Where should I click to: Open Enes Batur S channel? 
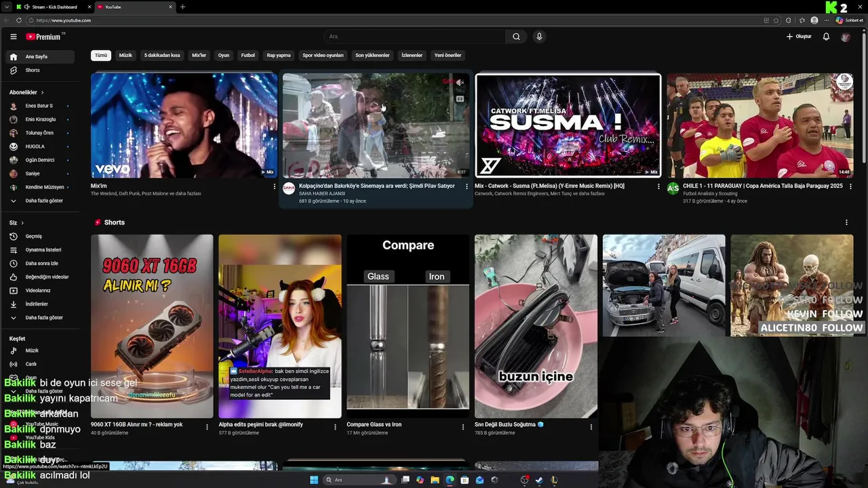coord(40,106)
